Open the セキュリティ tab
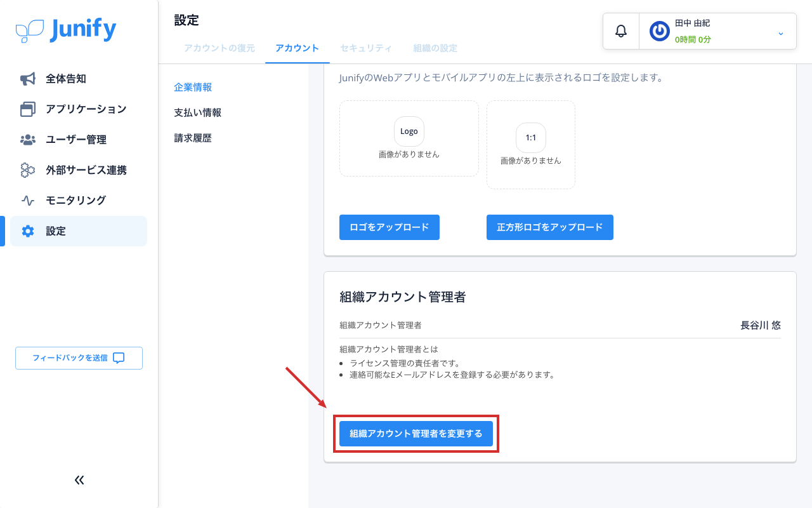 [x=366, y=48]
